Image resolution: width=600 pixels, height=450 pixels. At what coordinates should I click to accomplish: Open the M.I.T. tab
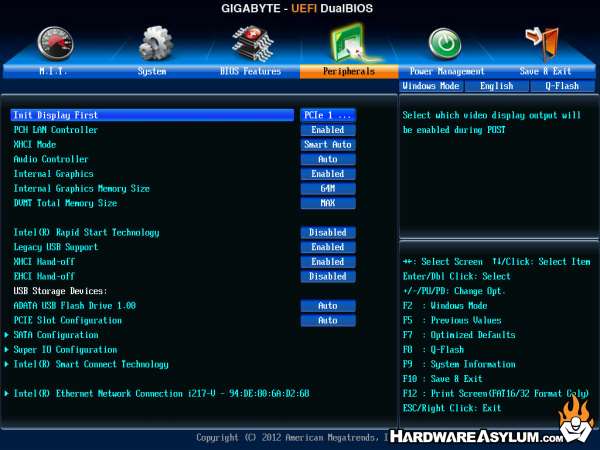point(53,71)
